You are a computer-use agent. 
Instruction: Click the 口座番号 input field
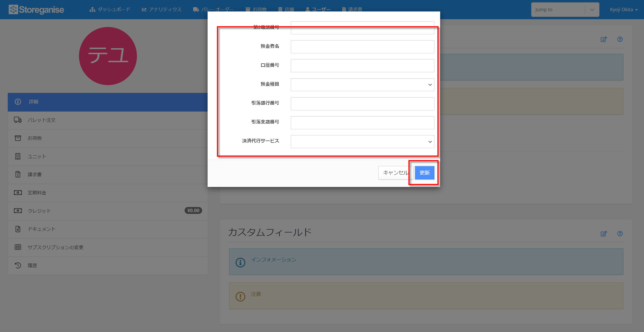tap(362, 66)
